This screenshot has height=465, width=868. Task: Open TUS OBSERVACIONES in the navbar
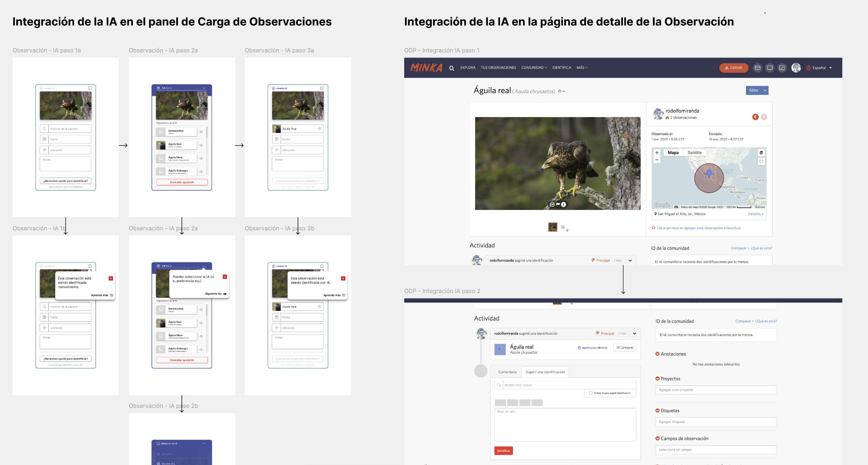(498, 68)
